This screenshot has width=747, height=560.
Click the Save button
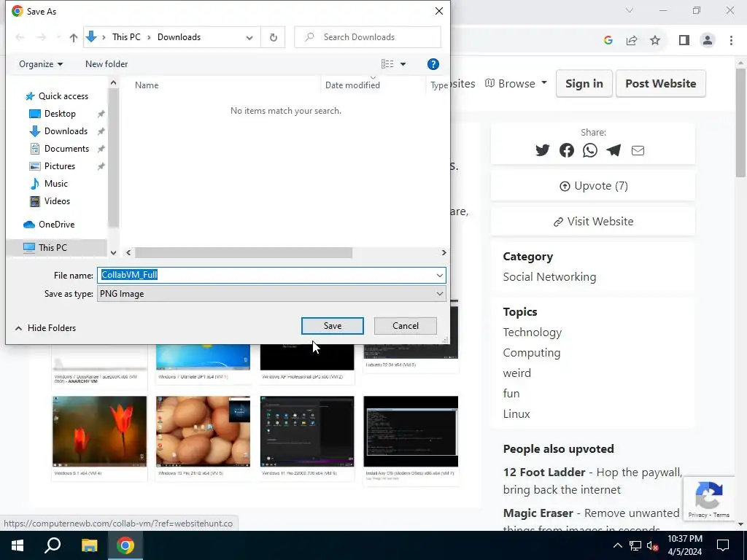333,326
